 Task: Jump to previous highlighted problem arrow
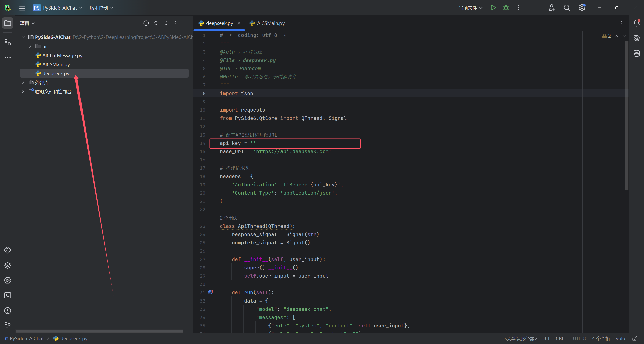616,36
